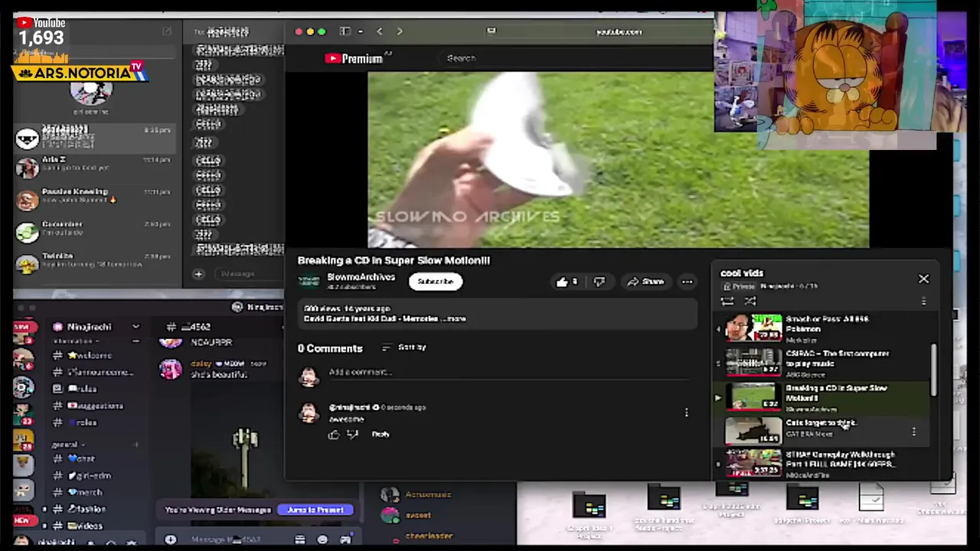Screen dimensions: 980x551
Task: Go forward in the browser window
Action: pos(399,31)
